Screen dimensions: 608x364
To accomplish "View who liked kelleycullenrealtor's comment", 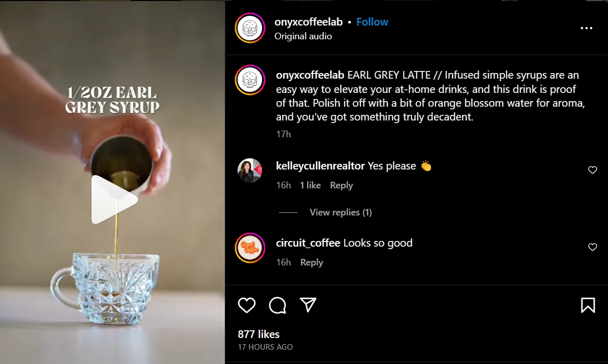I will coord(310,185).
